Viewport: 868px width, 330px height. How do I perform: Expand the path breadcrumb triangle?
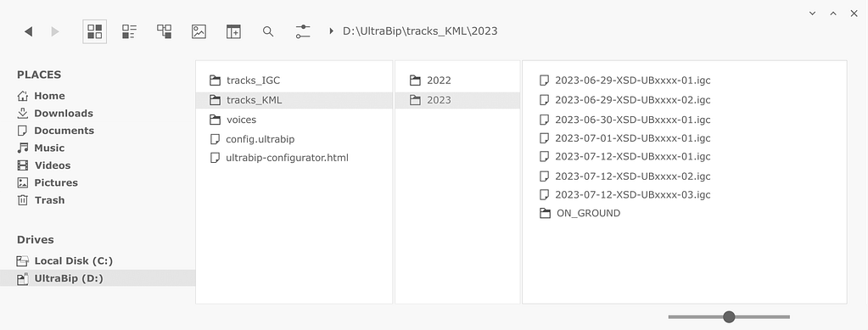331,31
